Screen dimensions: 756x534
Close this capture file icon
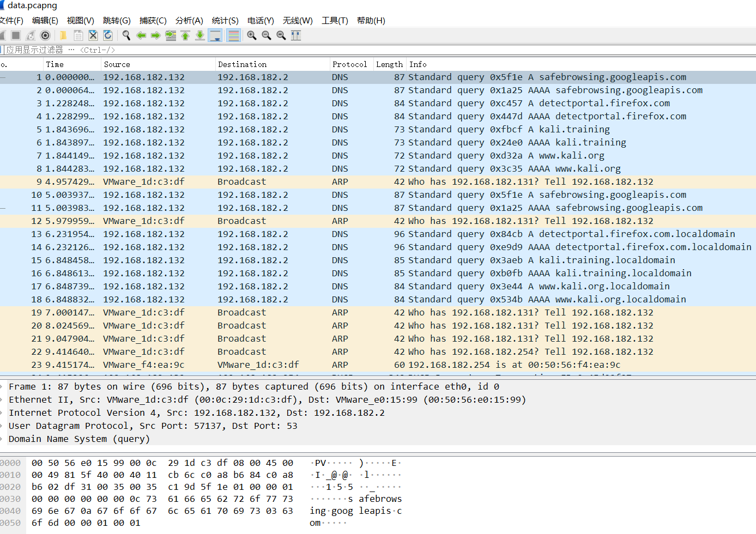(93, 35)
